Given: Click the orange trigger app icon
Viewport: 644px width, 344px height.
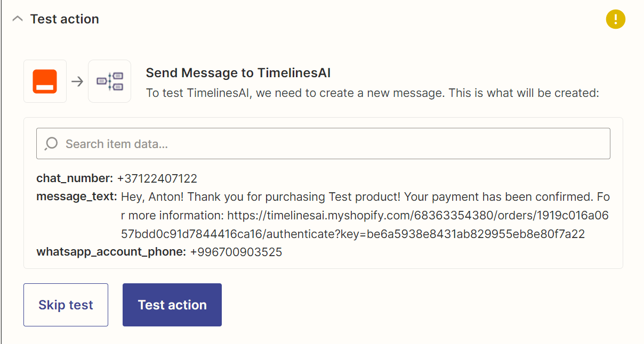Looking at the screenshot, I should coord(45,81).
